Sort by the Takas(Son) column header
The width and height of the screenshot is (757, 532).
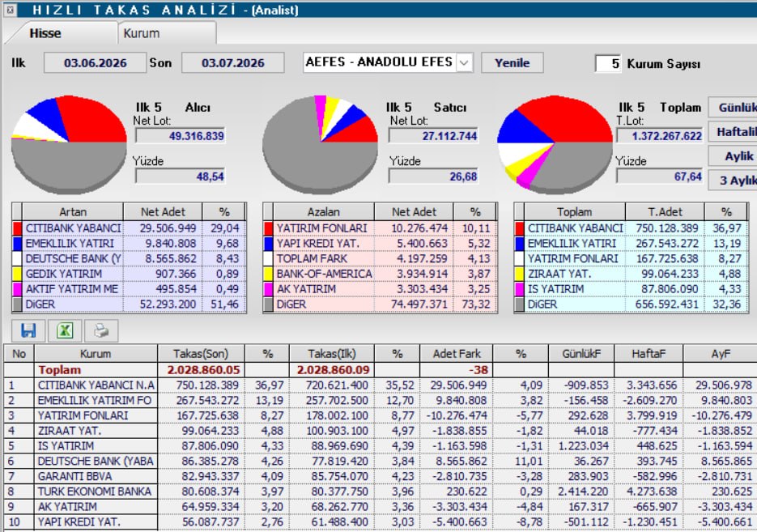(x=201, y=354)
